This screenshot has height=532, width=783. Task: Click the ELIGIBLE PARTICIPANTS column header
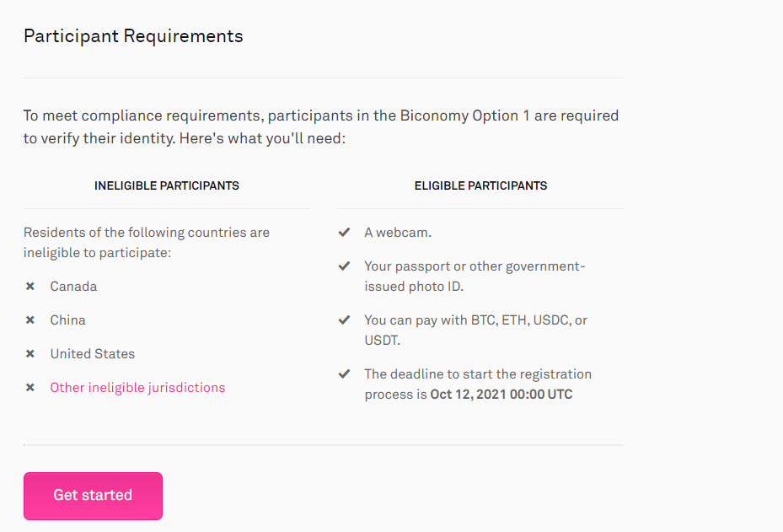coord(481,185)
